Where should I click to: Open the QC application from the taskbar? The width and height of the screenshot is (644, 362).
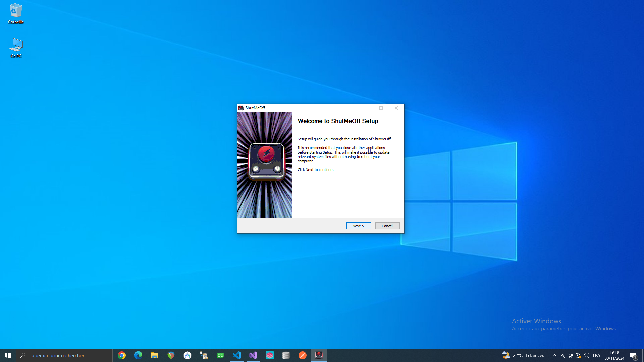click(x=220, y=355)
